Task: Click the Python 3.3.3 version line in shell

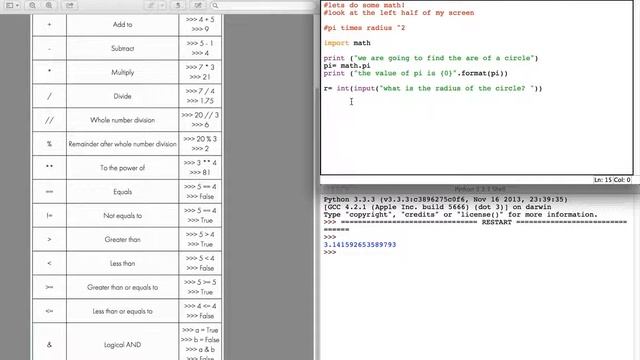Action: point(445,200)
